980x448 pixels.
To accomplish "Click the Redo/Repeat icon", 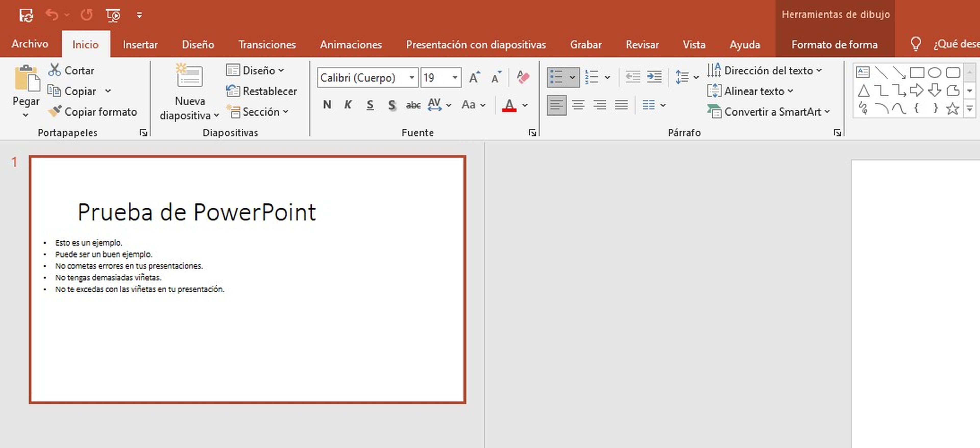I will tap(86, 15).
